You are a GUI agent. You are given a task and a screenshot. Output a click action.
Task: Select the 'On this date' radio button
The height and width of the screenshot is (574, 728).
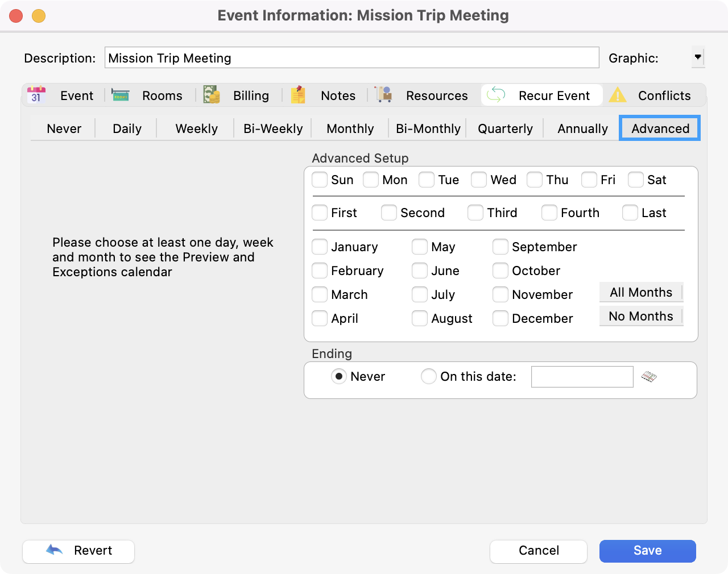coord(428,377)
